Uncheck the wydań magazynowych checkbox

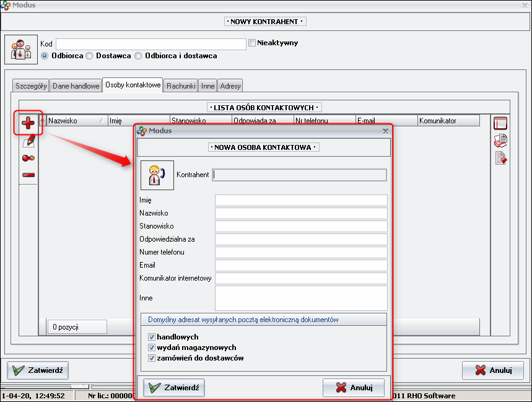click(152, 347)
